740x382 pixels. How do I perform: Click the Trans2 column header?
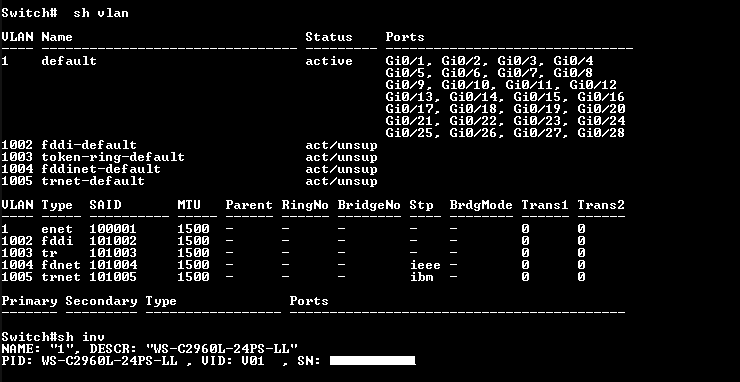601,205
